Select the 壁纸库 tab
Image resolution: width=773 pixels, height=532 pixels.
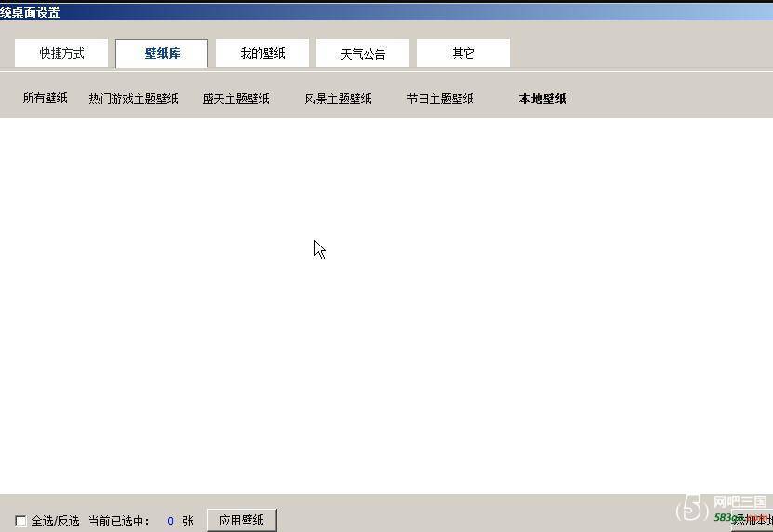162,53
